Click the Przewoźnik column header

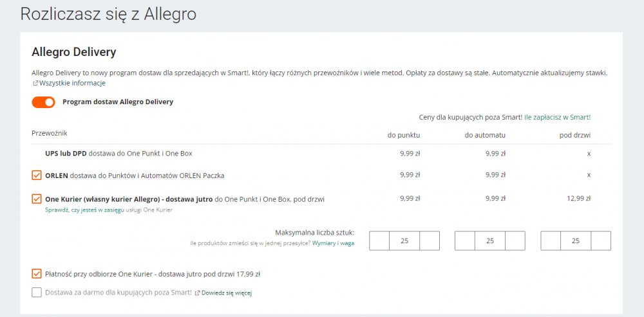(x=50, y=133)
